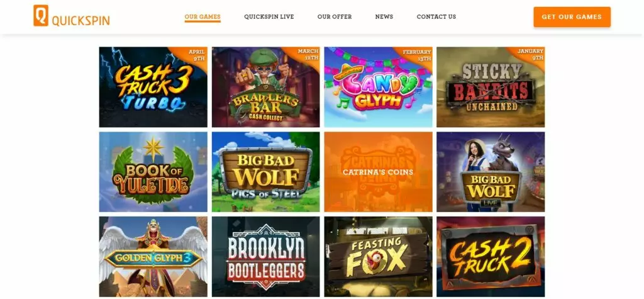
Task: Select Big Bad Wolf Pigs of Steel tile
Action: [266, 172]
